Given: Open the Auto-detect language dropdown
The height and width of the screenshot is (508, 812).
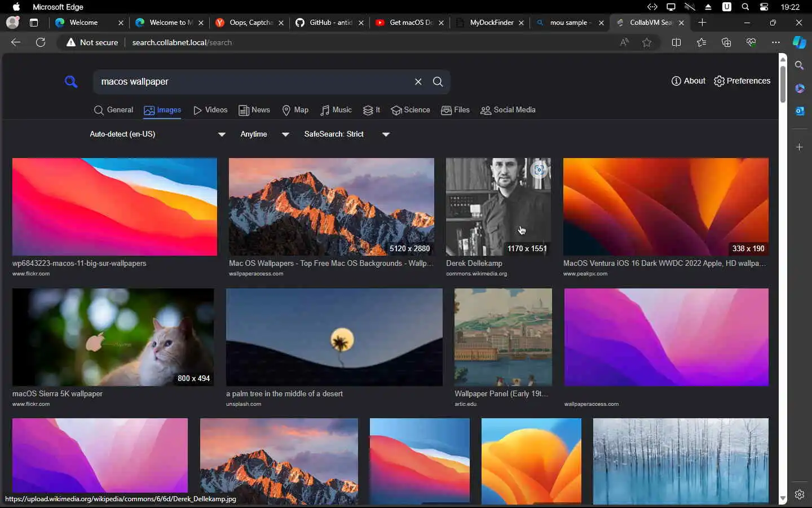Looking at the screenshot, I should click(x=158, y=134).
